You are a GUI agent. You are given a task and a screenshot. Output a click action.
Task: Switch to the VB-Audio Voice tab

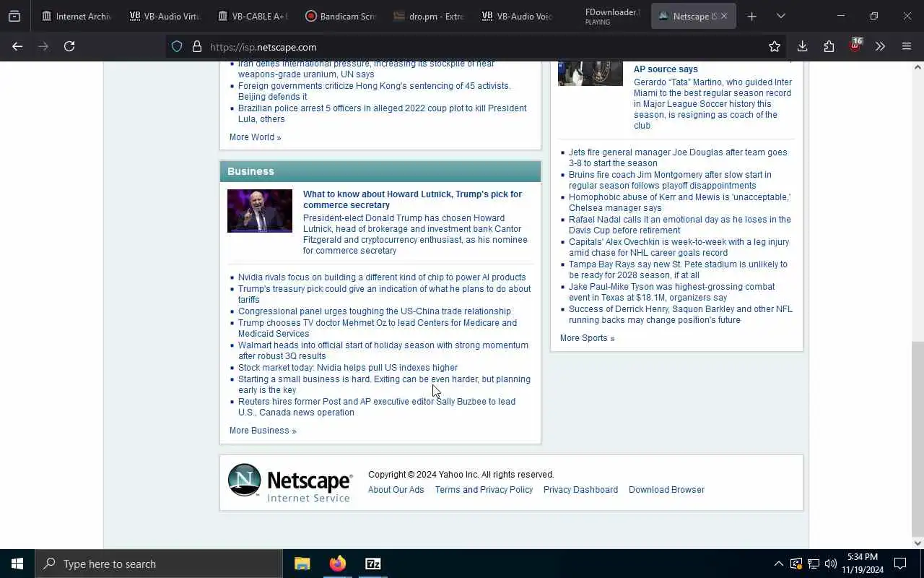[x=517, y=16]
